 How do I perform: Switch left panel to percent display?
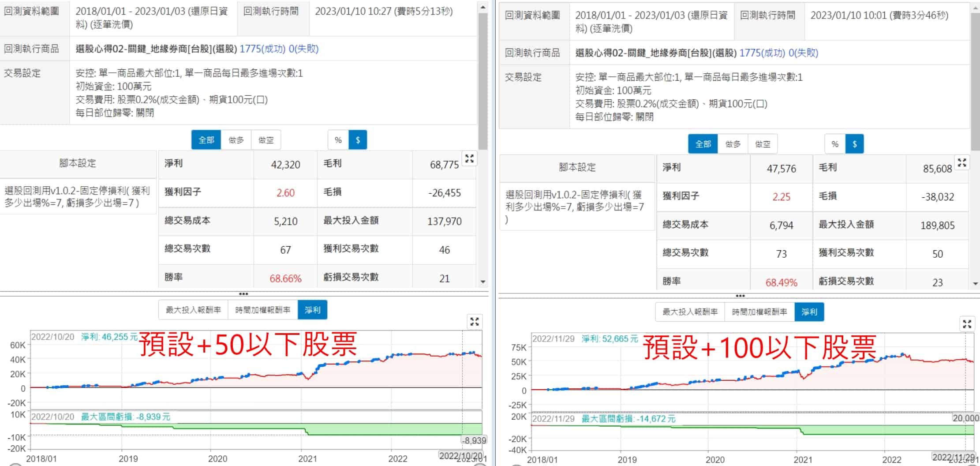[x=338, y=140]
